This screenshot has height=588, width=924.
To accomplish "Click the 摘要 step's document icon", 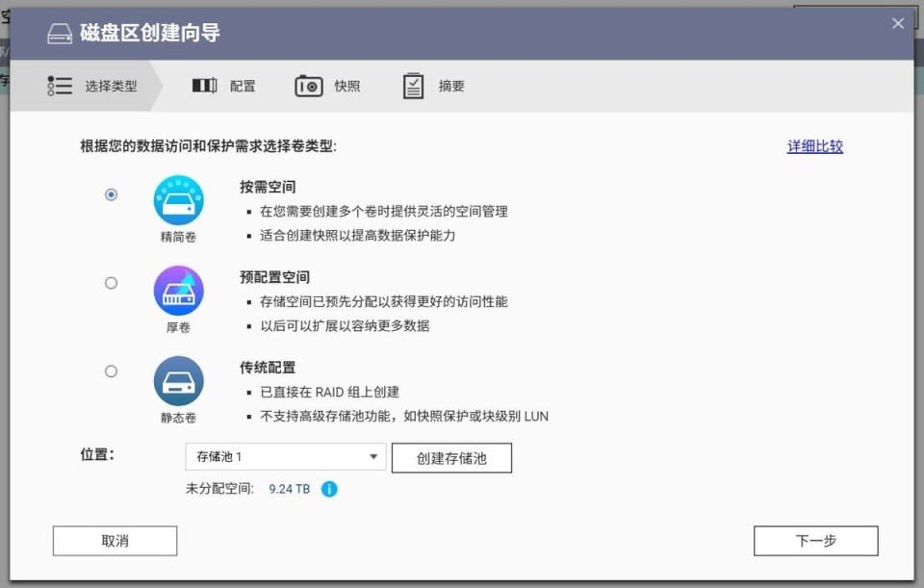I will click(x=413, y=85).
